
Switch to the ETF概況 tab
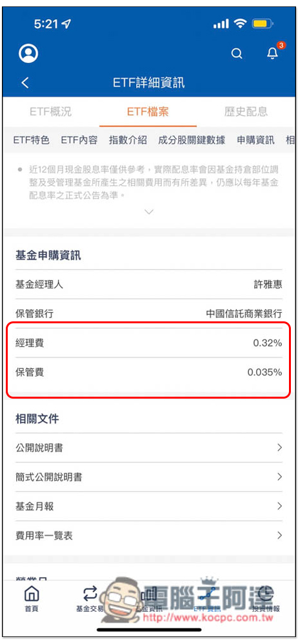tap(50, 111)
